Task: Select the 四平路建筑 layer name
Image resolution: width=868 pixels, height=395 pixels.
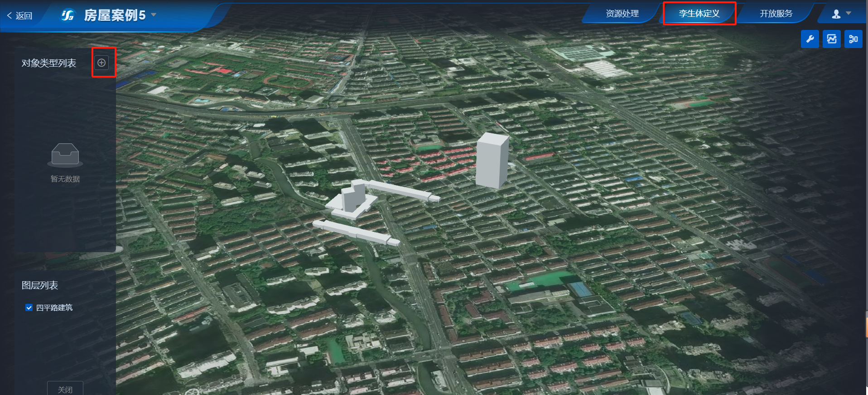Action: [54, 307]
